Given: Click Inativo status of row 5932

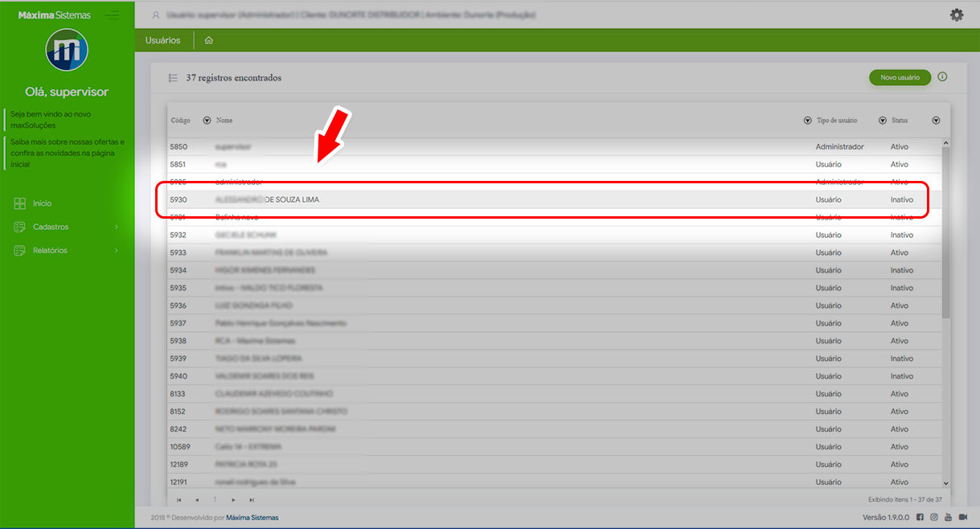Looking at the screenshot, I should pos(902,235).
